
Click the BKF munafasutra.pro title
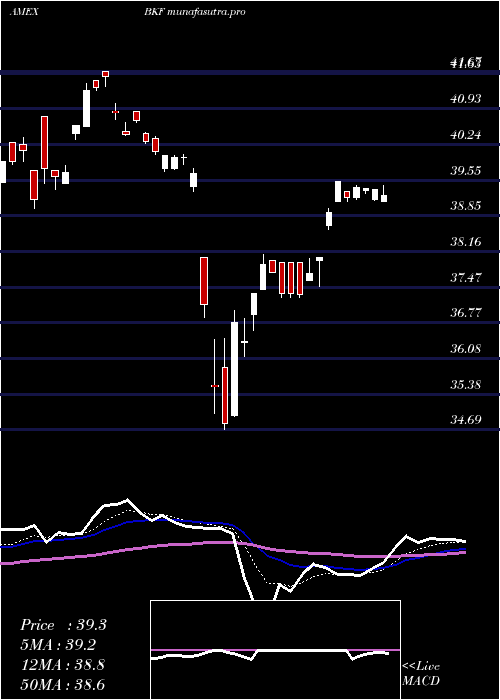(x=194, y=12)
